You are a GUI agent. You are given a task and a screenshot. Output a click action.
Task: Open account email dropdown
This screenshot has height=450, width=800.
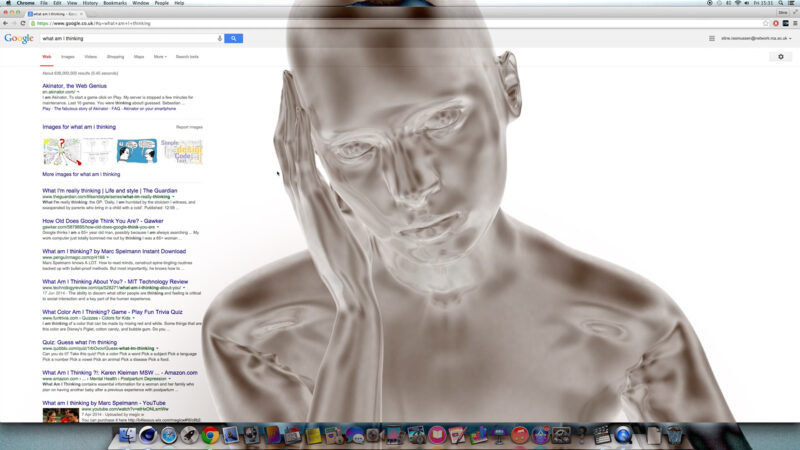pos(756,38)
